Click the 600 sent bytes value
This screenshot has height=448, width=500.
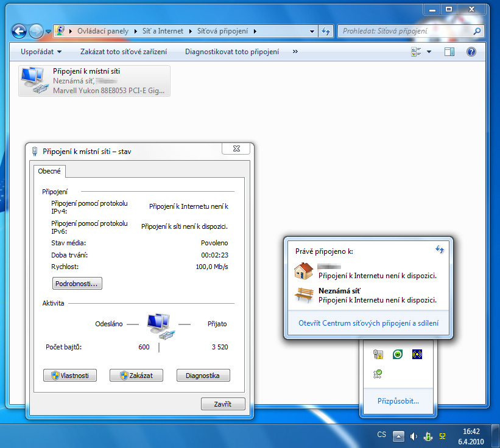[144, 347]
